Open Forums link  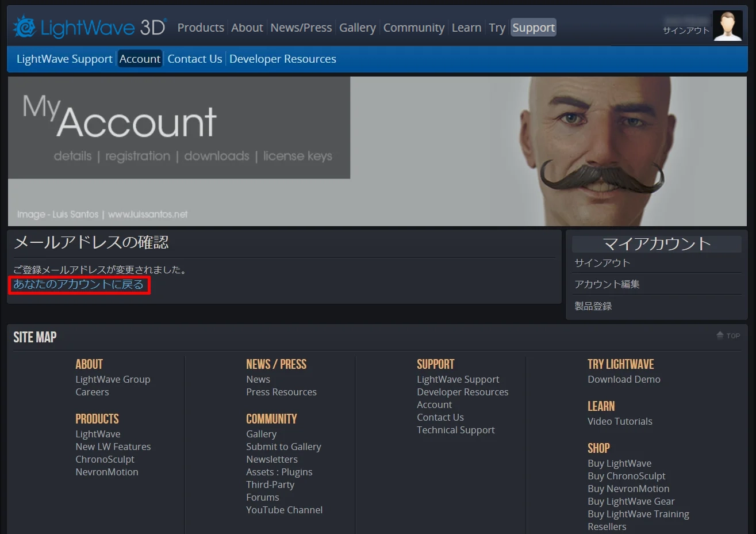[x=263, y=497]
